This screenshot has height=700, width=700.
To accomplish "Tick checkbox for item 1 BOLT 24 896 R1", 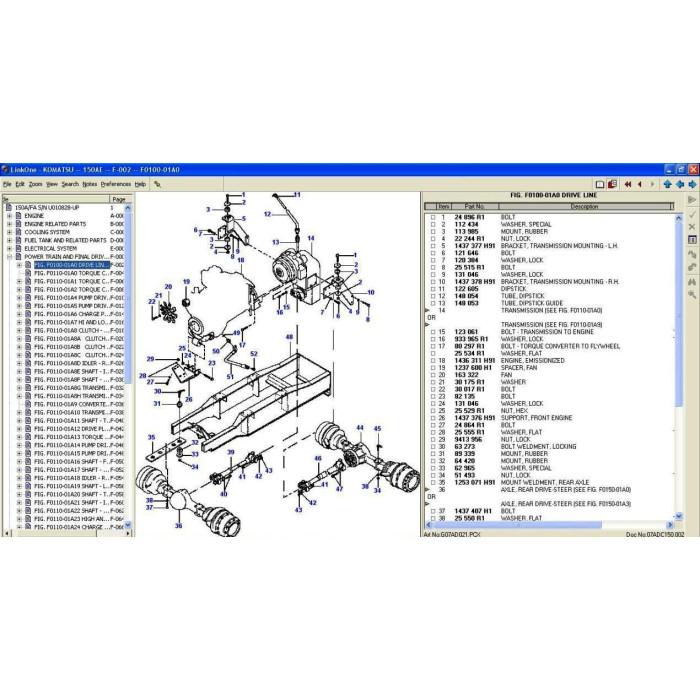I will 433,217.
